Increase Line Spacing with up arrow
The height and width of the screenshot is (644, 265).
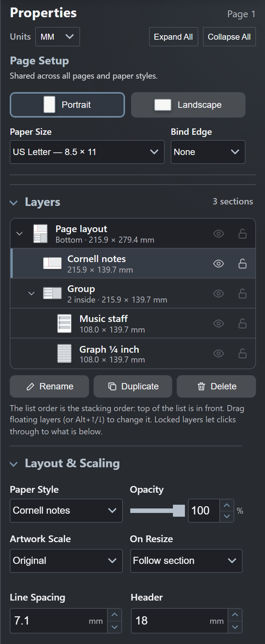(x=115, y=615)
